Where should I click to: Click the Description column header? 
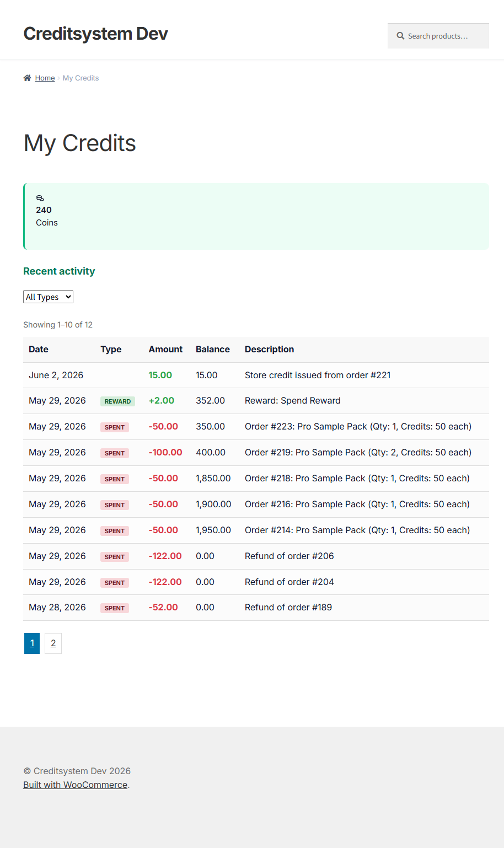click(x=269, y=349)
